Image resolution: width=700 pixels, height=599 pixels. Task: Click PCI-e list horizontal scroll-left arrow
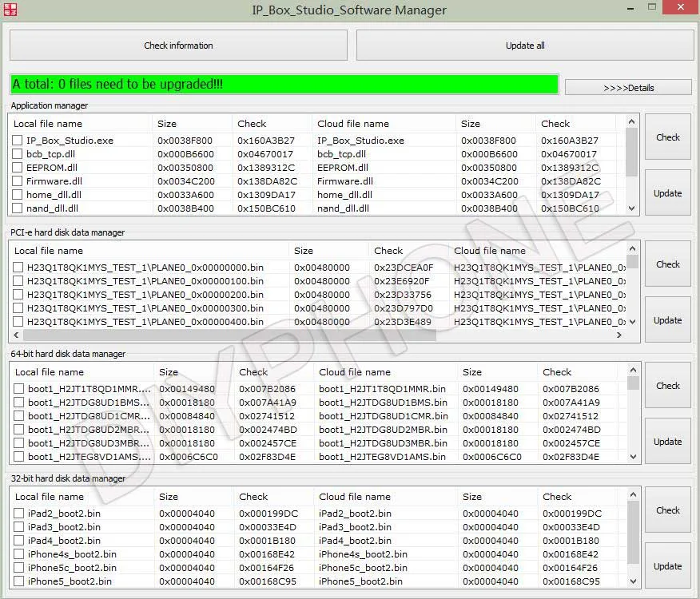tap(17, 335)
